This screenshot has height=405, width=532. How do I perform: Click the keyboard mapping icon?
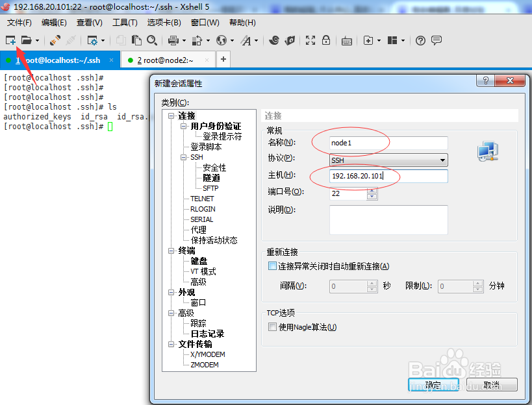coord(346,41)
